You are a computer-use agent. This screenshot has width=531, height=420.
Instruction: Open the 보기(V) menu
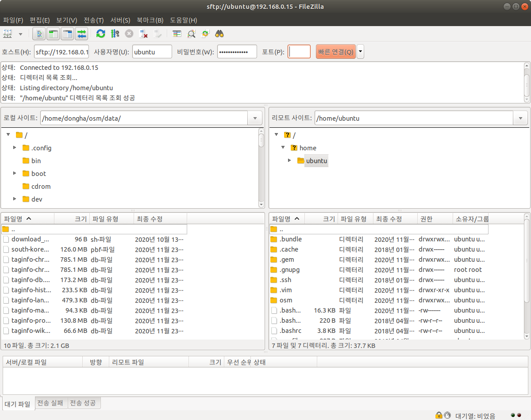click(67, 20)
